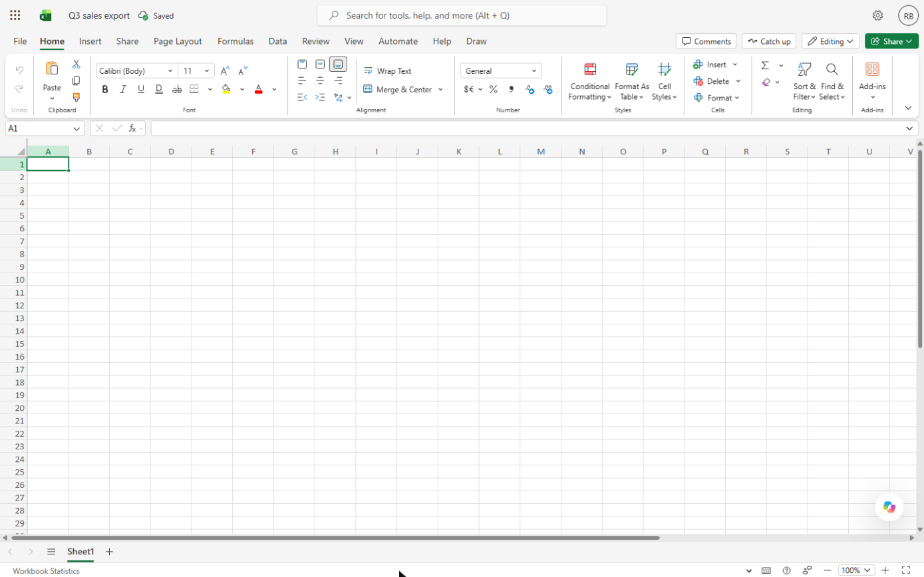Toggle Center horizontal alignment

pos(320,80)
